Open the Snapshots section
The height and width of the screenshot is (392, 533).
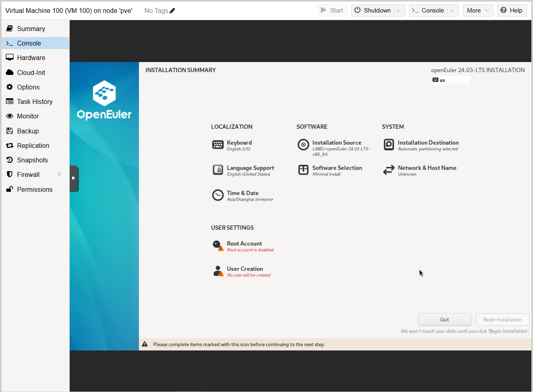[32, 160]
